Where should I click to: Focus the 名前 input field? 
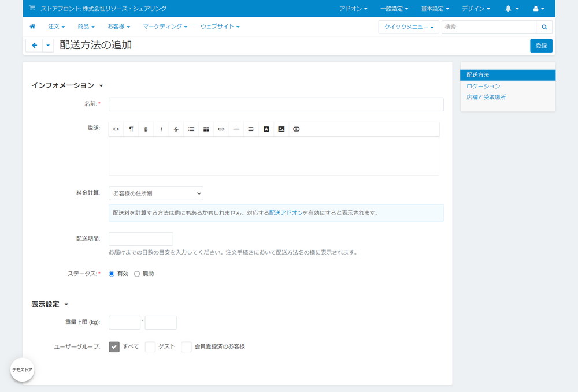pos(276,104)
